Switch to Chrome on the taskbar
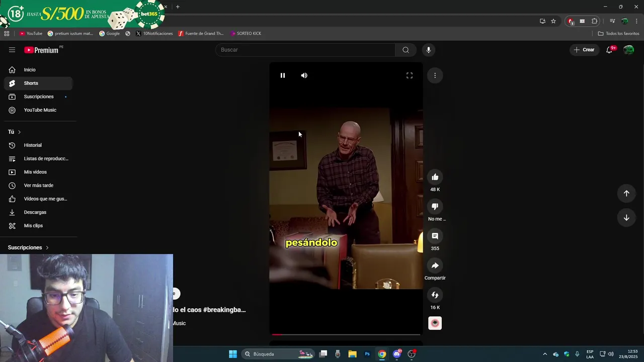Viewport: 644px width, 362px height. [382, 354]
